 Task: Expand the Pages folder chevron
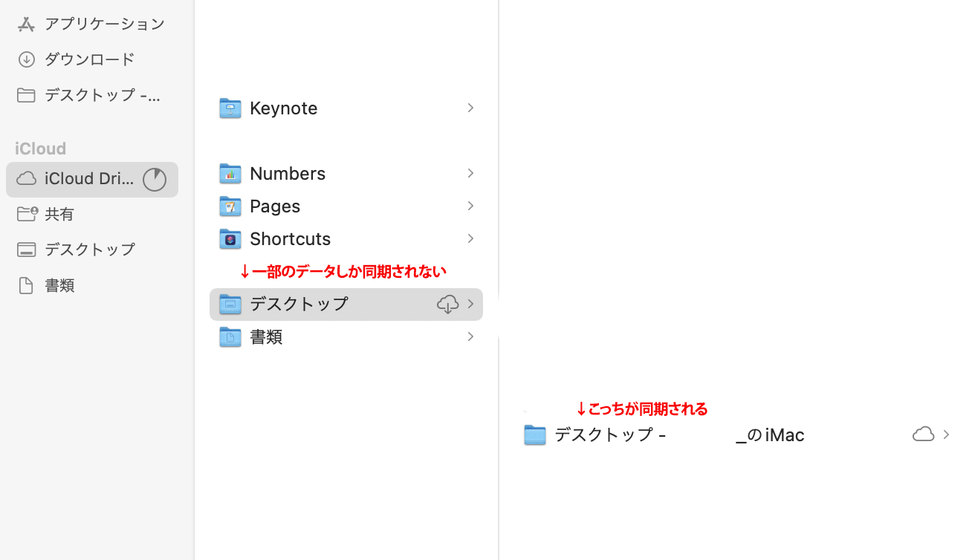[470, 206]
